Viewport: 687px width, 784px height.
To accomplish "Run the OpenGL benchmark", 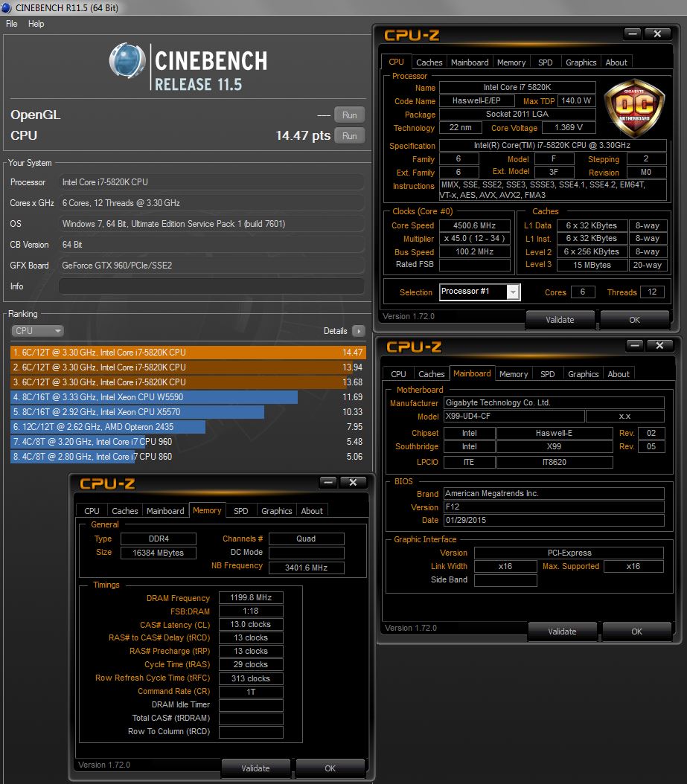I will (349, 115).
